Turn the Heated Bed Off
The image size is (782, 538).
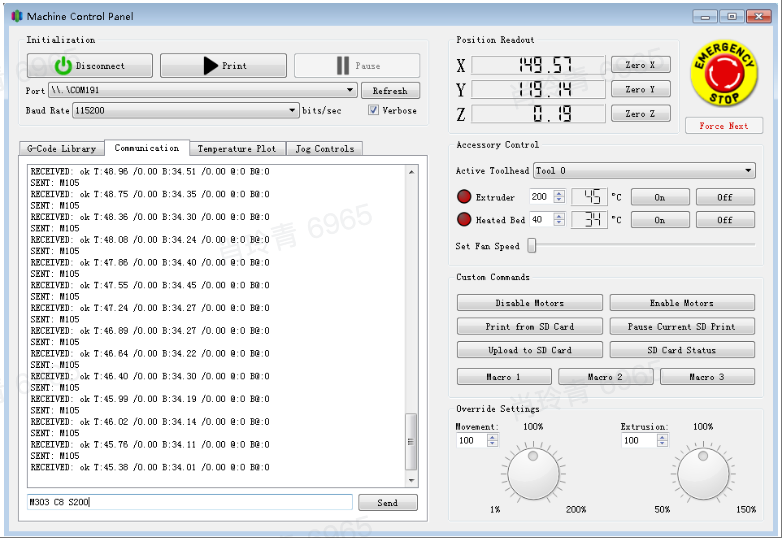725,220
